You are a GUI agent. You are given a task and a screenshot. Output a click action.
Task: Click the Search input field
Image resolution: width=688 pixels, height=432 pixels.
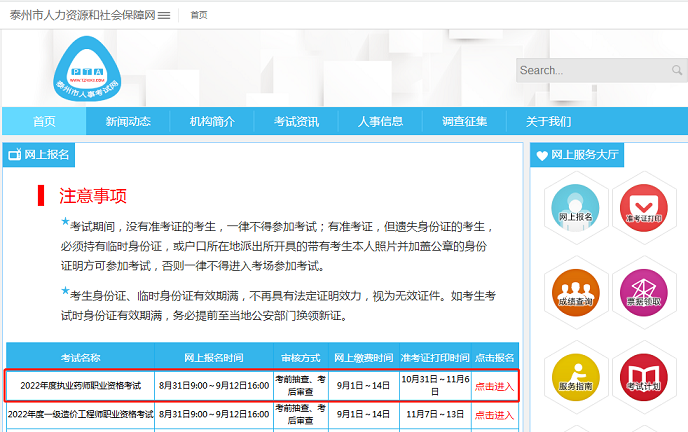pyautogui.click(x=592, y=70)
